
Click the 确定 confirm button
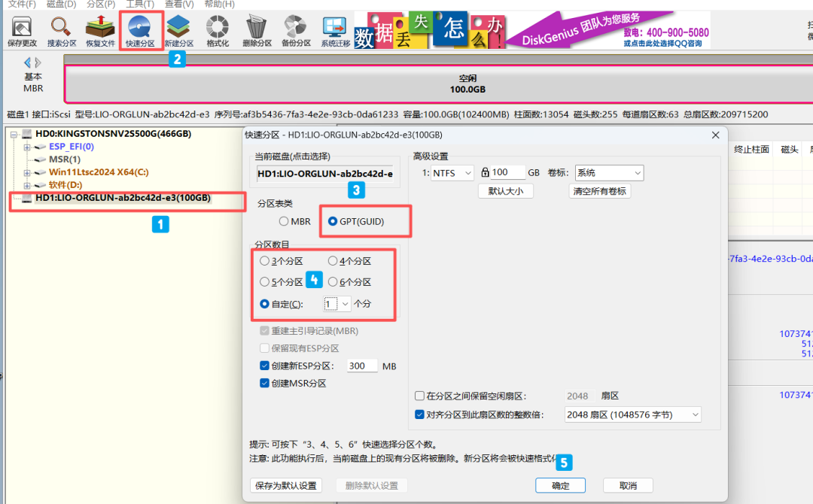coord(560,485)
